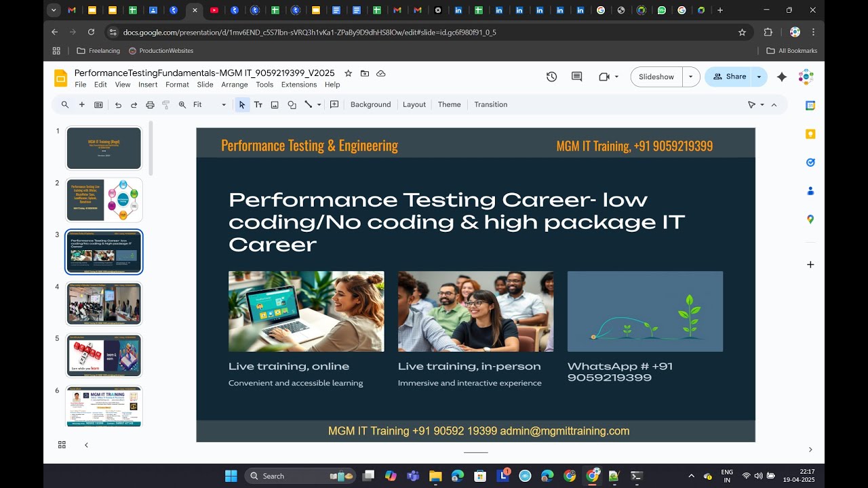This screenshot has height=488, width=868.
Task: Click the Paint format icon
Action: pos(166,104)
